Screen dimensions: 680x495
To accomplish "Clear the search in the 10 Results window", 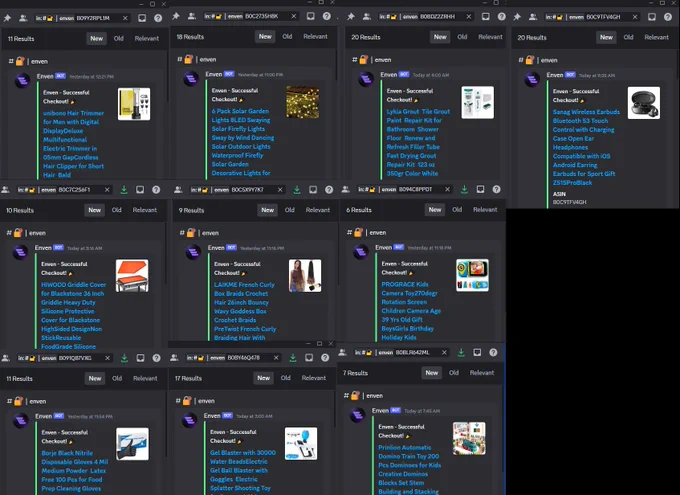I will pyautogui.click(x=107, y=190).
